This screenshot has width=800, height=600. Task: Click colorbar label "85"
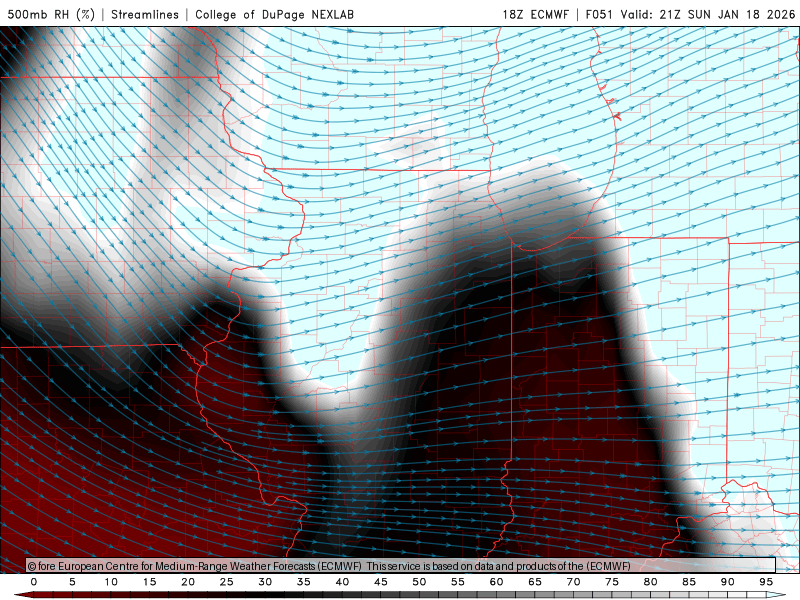689,582
